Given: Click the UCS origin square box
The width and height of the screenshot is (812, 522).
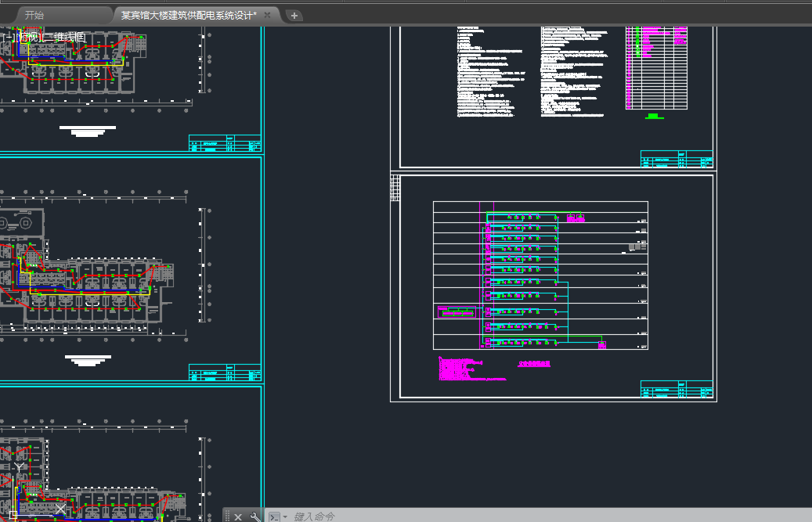Looking at the screenshot, I should (13, 513).
